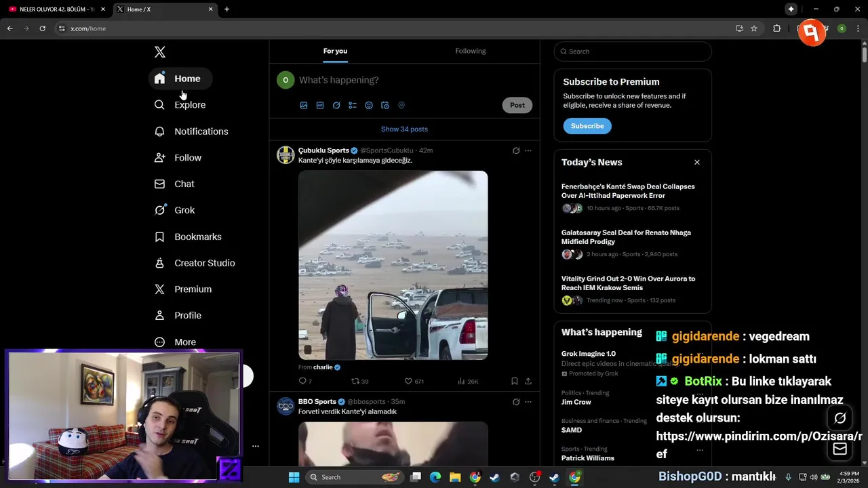Screen dimensions: 868x488
Task: Reload the page
Action: (x=42, y=28)
